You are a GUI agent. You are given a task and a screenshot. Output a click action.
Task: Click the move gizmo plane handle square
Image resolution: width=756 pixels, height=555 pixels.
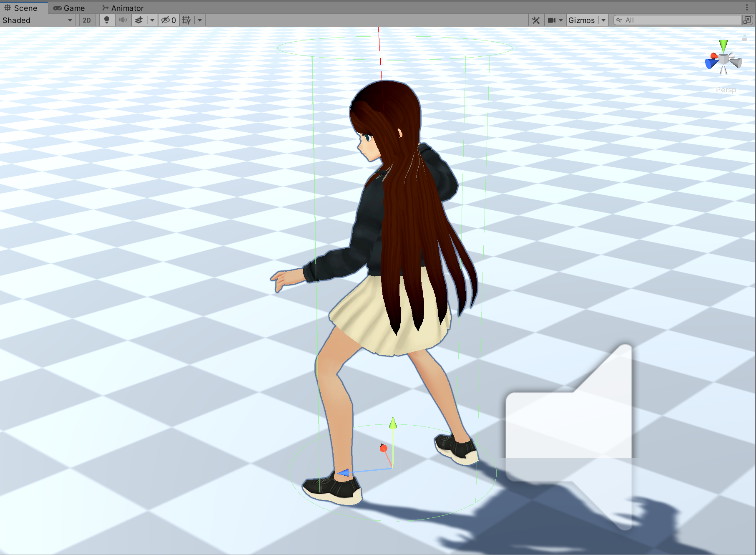point(392,468)
